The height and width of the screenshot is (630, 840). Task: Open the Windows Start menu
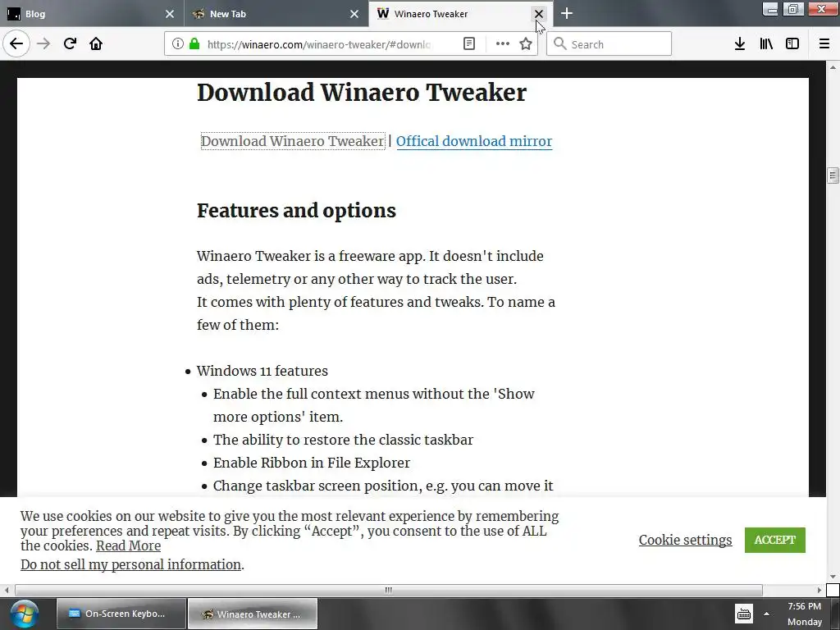[x=24, y=614]
